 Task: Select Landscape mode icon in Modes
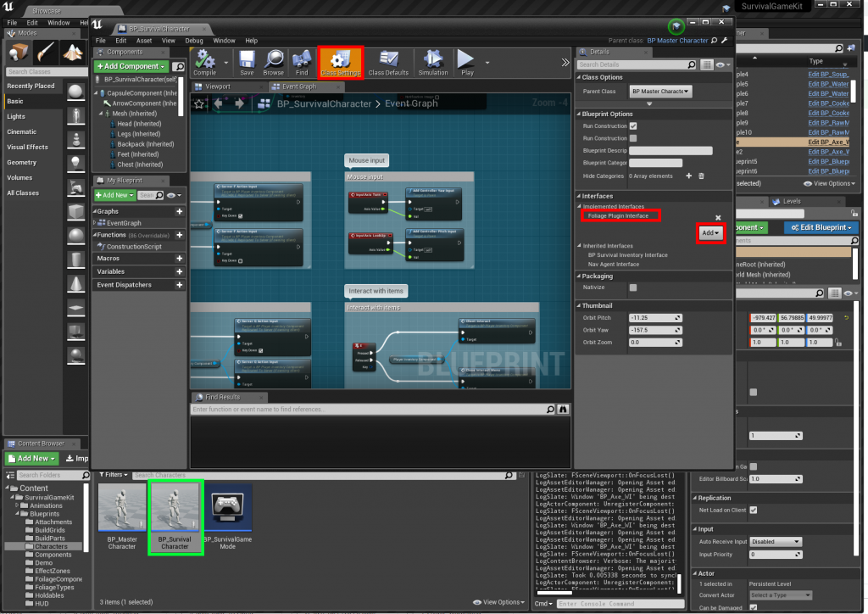pyautogui.click(x=73, y=53)
